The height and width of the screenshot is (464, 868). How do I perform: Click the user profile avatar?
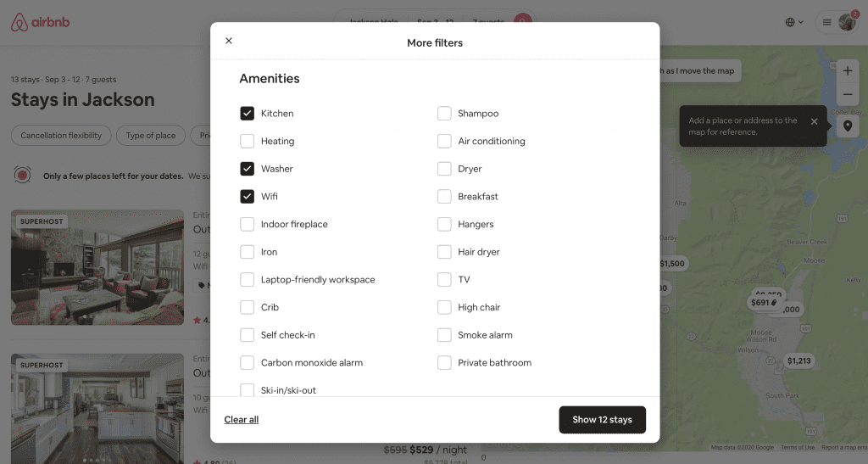click(847, 22)
